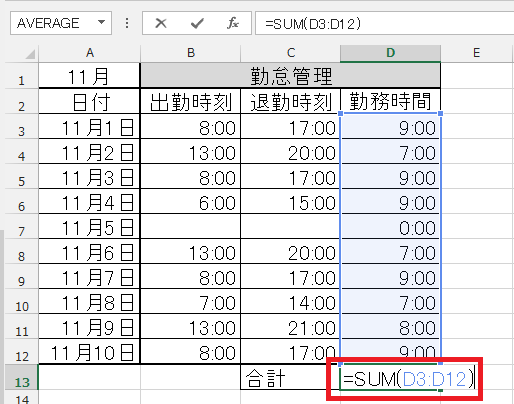Click the date cell 11月5日
Image resolution: width=514 pixels, height=404 pixels.
pyautogui.click(x=89, y=226)
